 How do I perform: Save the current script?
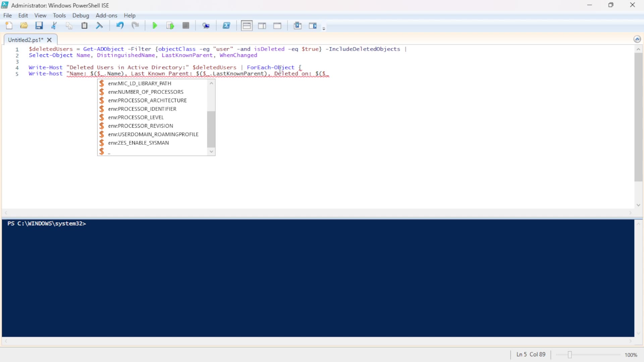click(x=39, y=25)
